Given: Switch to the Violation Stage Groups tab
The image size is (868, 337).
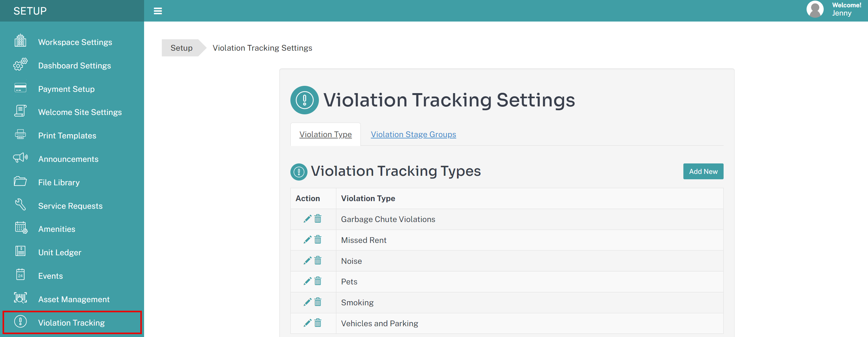Looking at the screenshot, I should tap(414, 135).
